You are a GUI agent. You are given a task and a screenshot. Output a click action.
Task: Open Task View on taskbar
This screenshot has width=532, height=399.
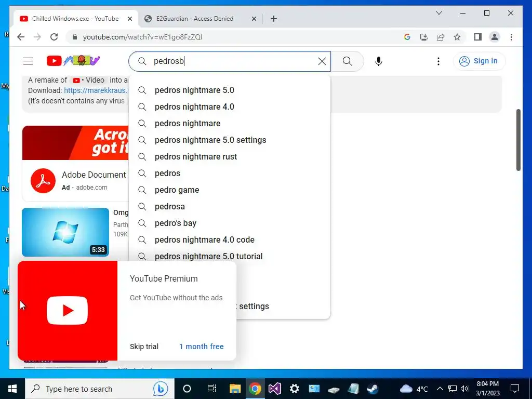(x=212, y=389)
